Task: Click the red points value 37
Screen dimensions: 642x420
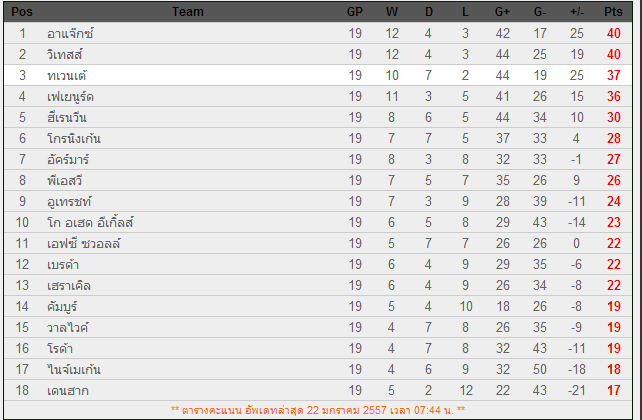Action: (613, 75)
